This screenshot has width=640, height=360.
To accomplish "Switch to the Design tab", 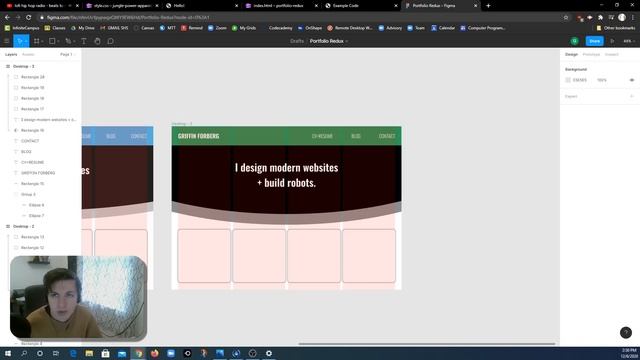I will [x=571, y=54].
